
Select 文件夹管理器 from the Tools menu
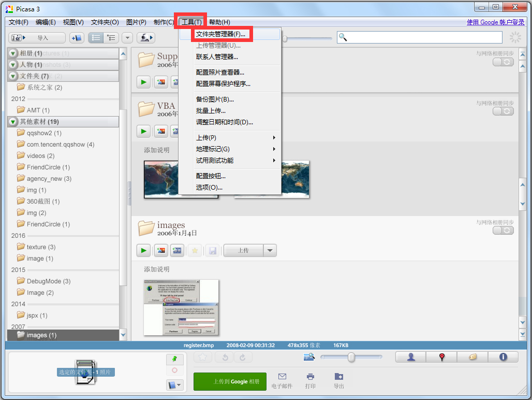(x=220, y=34)
